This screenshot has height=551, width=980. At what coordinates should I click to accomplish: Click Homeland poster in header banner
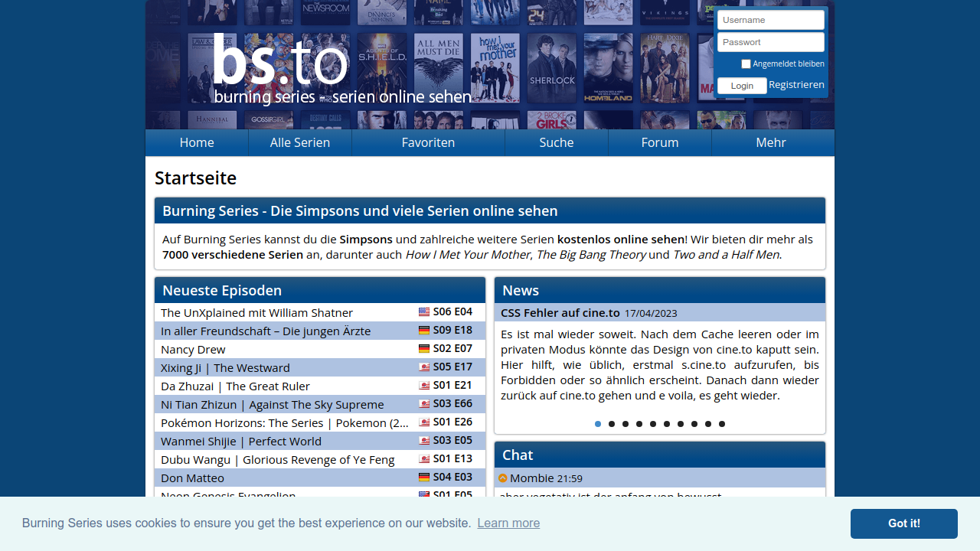coord(609,68)
